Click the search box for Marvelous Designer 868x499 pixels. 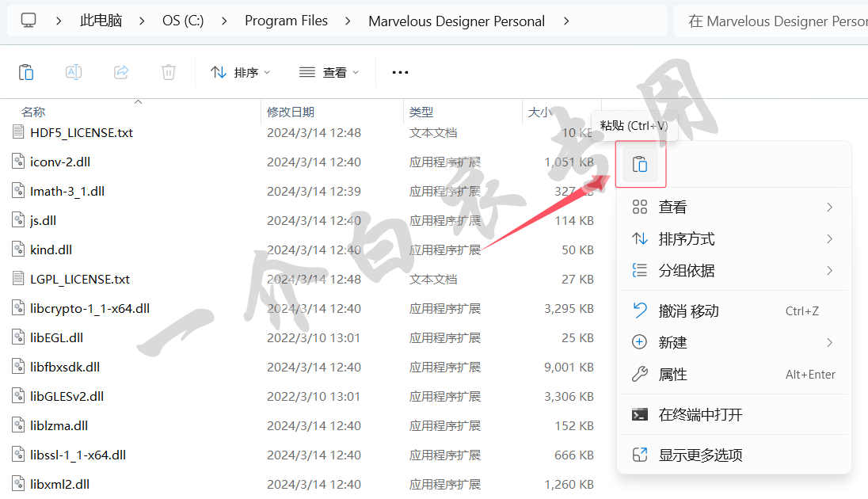point(772,21)
